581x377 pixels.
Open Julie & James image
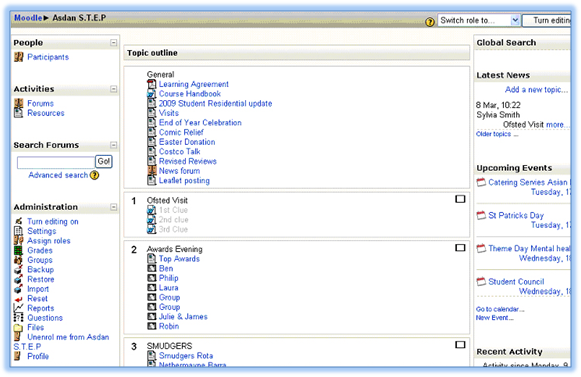click(183, 317)
